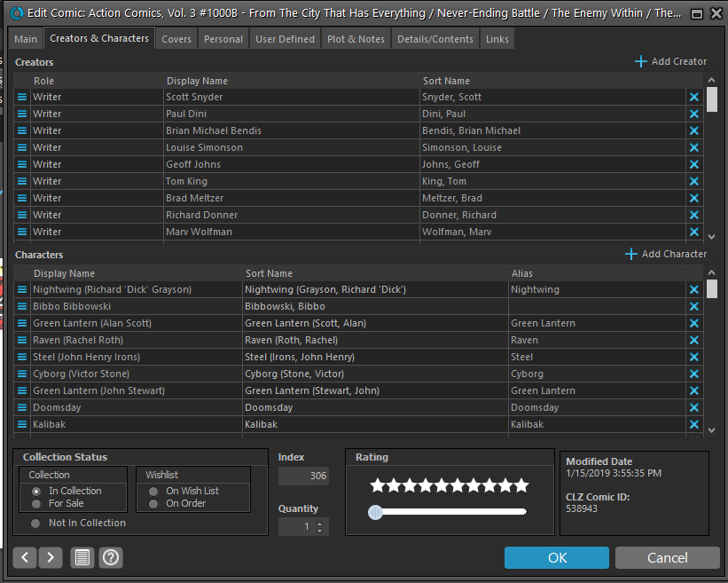Choose On Wish List status
728x583 pixels.
(153, 491)
